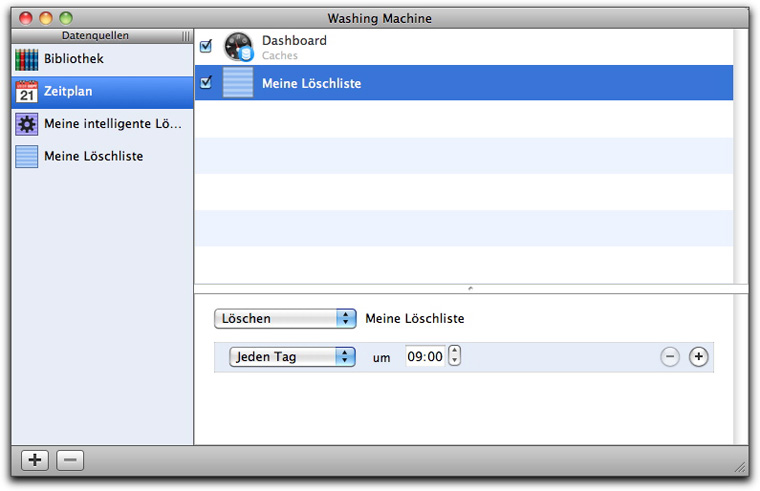Viewport: 760px width, 491px height.
Task: Remove source with bottom minus button
Action: (70, 460)
